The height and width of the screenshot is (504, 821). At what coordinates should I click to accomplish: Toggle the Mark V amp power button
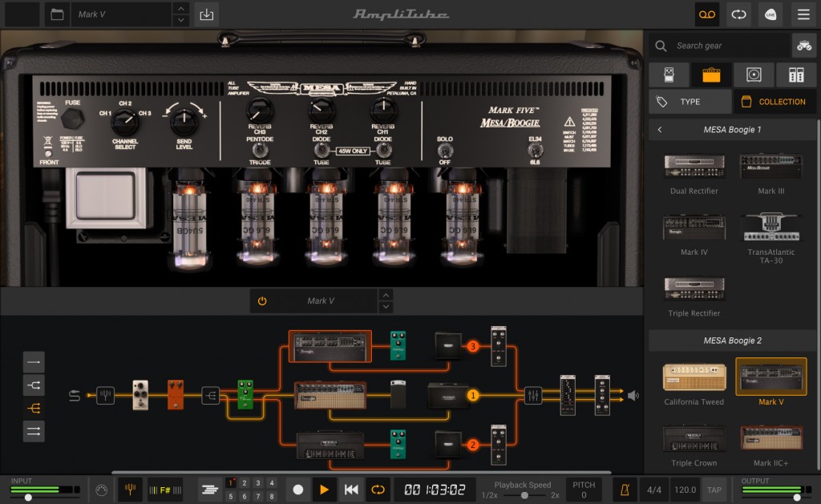[262, 301]
